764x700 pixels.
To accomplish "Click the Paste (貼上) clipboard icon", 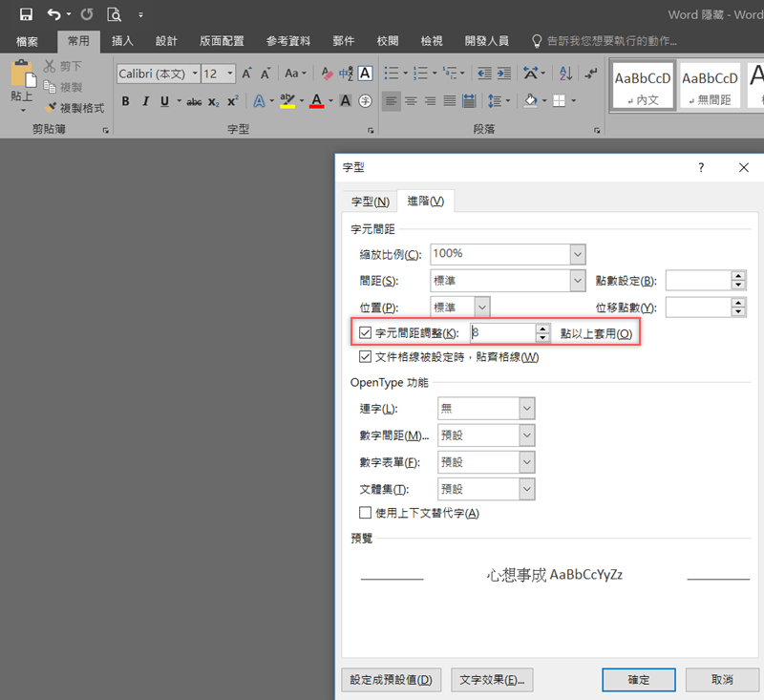I will pos(21,81).
